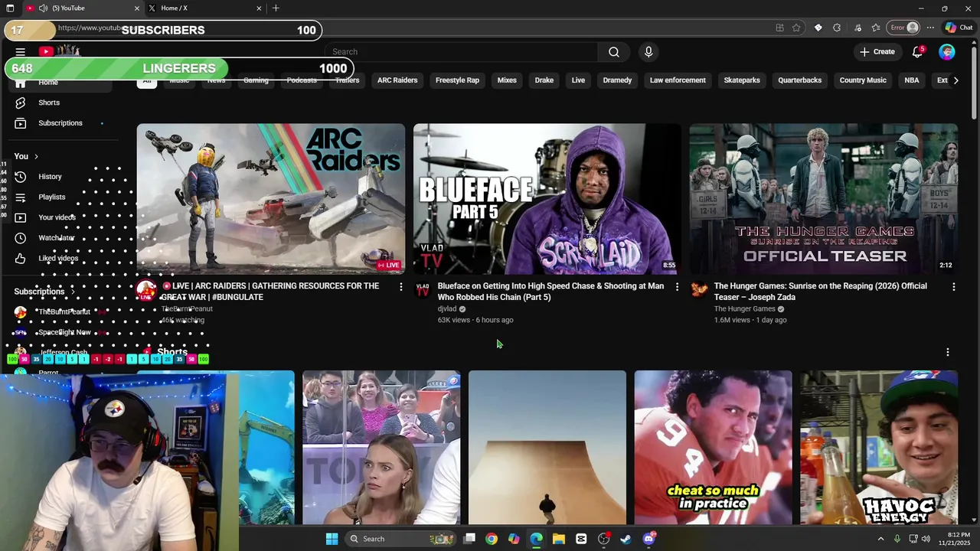This screenshot has height=551, width=980.
Task: Open Edge favorites list icon
Action: (x=876, y=28)
